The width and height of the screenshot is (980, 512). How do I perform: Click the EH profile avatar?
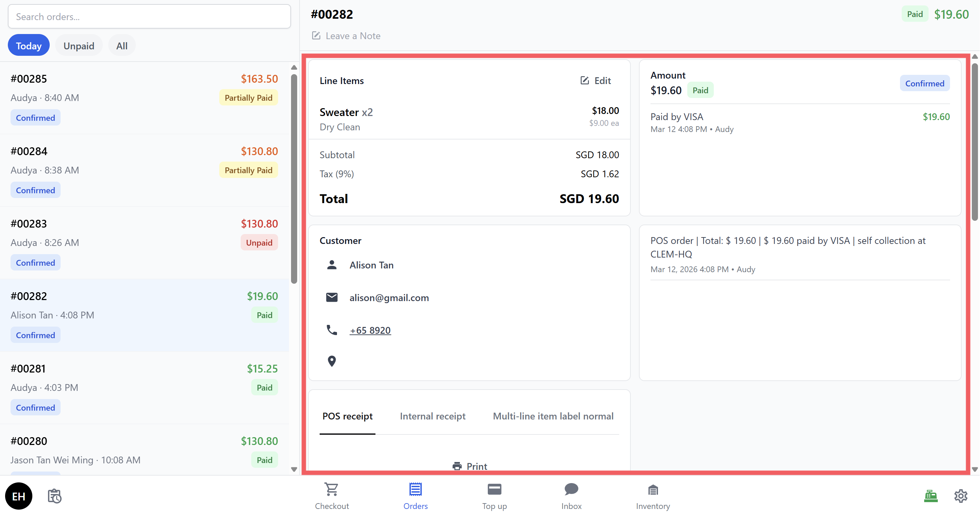[x=19, y=496]
